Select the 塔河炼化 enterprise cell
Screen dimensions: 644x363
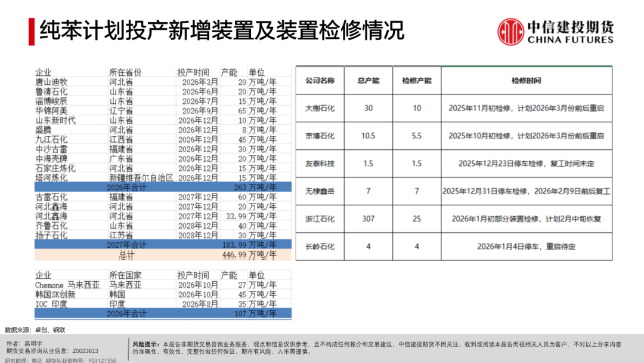[x=51, y=178]
